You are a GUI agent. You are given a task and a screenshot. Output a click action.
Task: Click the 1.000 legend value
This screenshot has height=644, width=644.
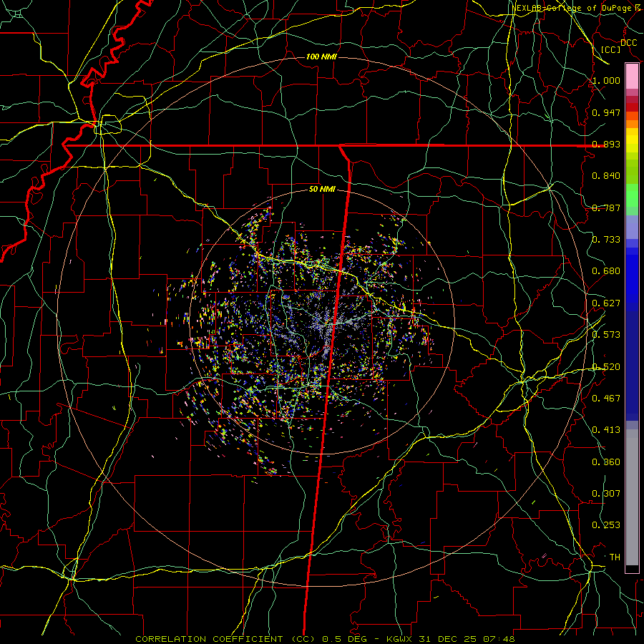click(606, 81)
